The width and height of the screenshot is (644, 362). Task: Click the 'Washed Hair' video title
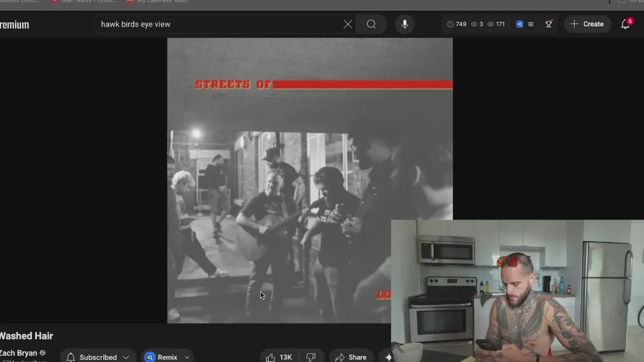tap(26, 336)
